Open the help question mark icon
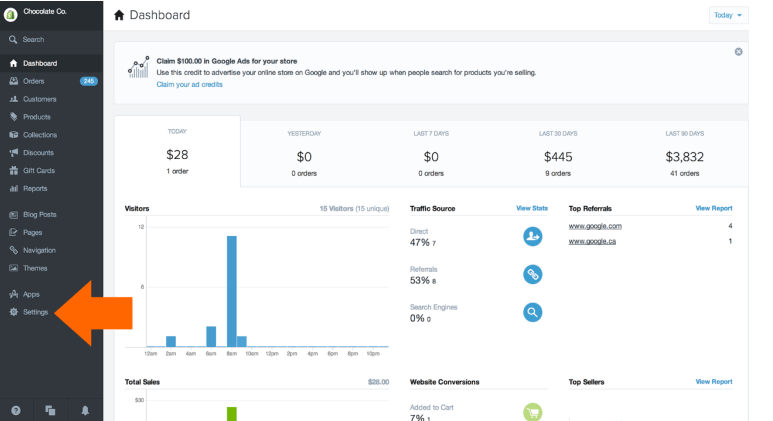 (16, 410)
